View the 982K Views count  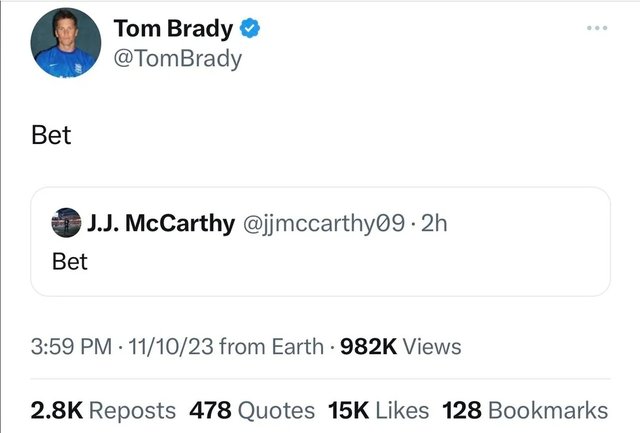(x=401, y=347)
